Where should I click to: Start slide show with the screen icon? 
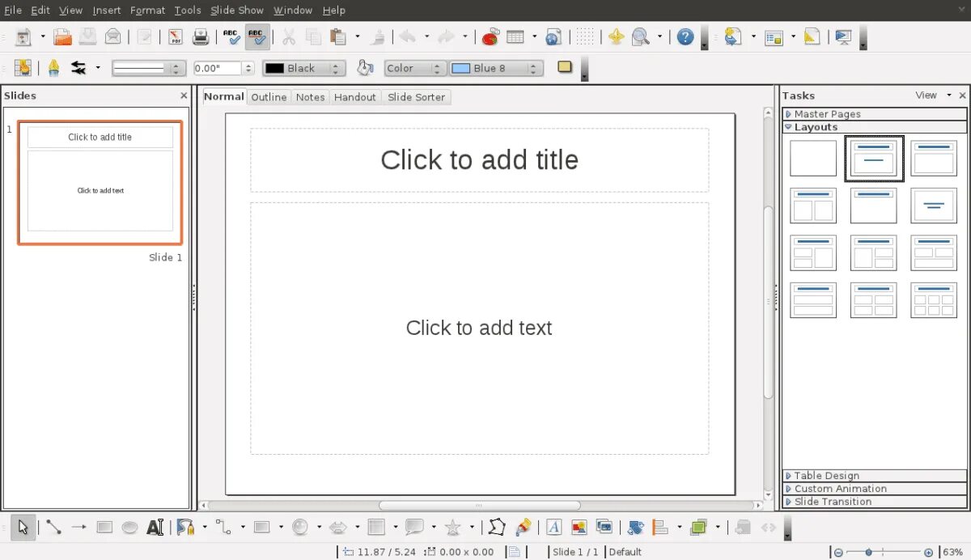coord(844,37)
